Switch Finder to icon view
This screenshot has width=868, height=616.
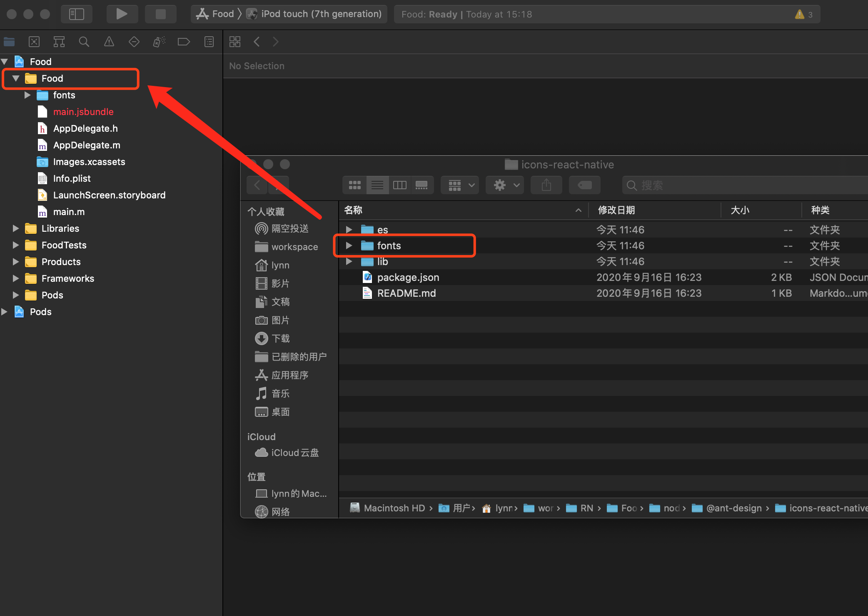coord(354,185)
